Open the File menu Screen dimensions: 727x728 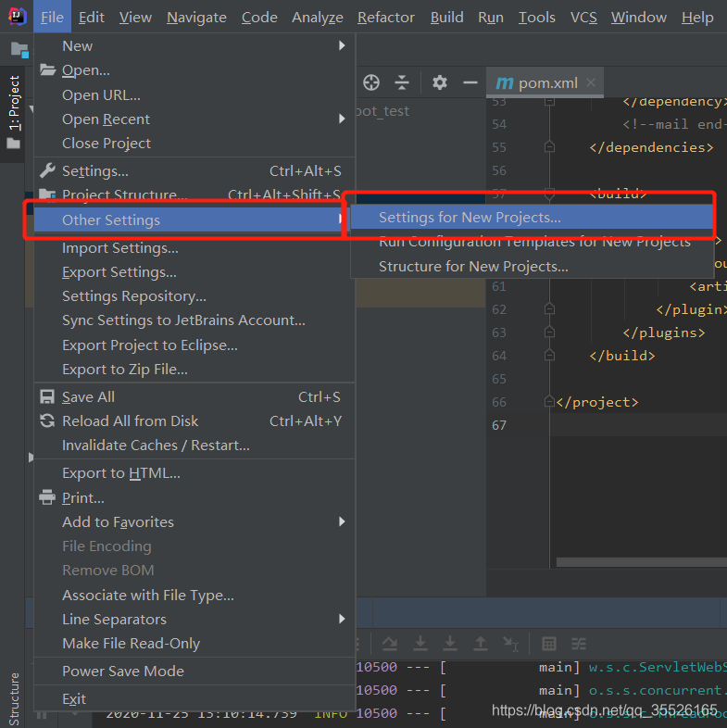(x=52, y=18)
